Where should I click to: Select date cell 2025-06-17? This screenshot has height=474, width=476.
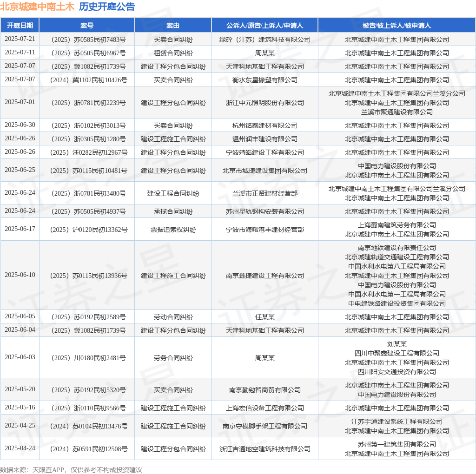(x=20, y=229)
